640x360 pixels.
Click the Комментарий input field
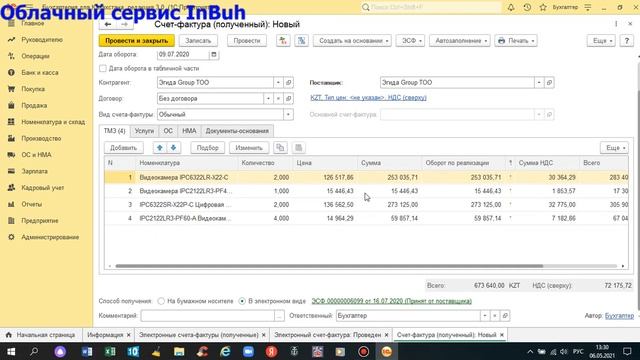(208, 316)
